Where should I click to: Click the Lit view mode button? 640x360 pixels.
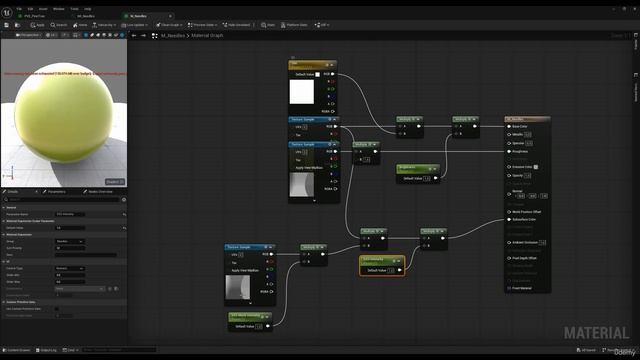(51, 35)
